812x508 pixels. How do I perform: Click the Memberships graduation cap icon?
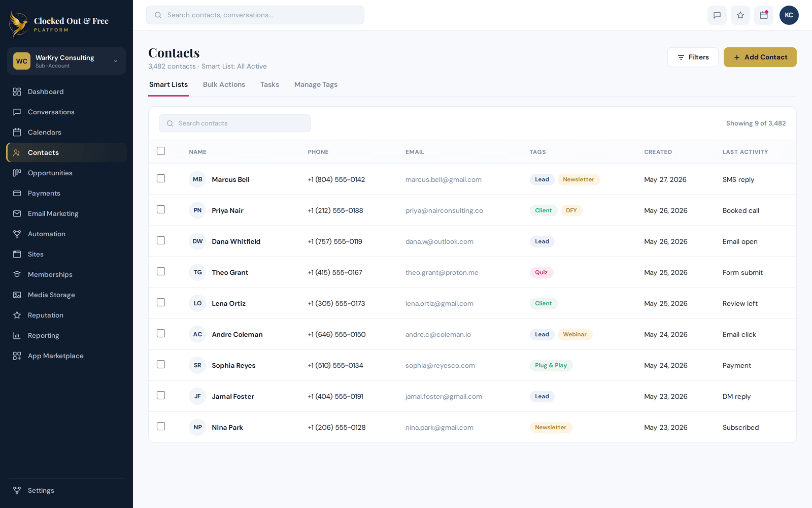pyautogui.click(x=17, y=274)
